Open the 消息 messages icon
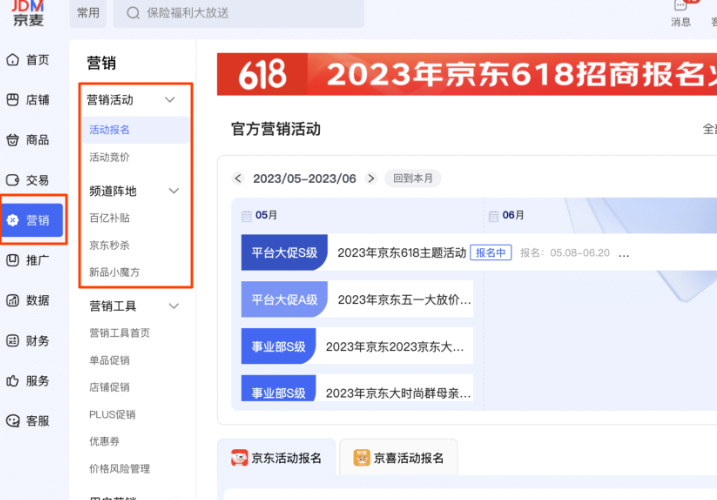 click(680, 5)
